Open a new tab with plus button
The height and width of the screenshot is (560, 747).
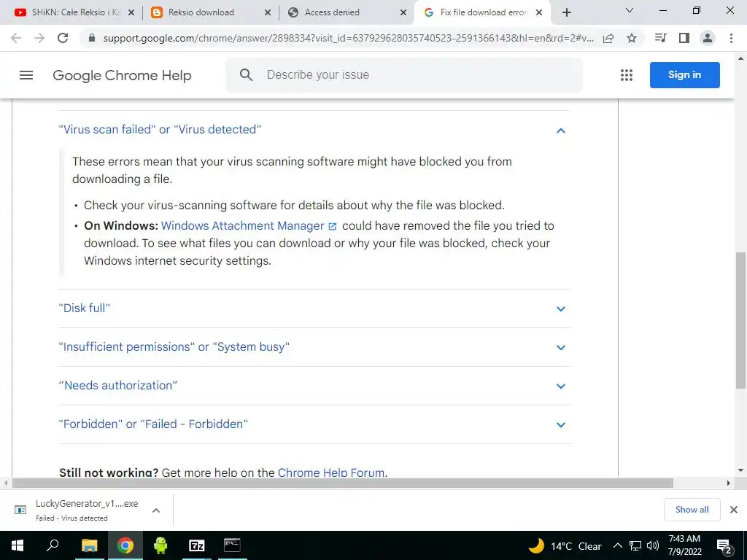[x=566, y=12]
